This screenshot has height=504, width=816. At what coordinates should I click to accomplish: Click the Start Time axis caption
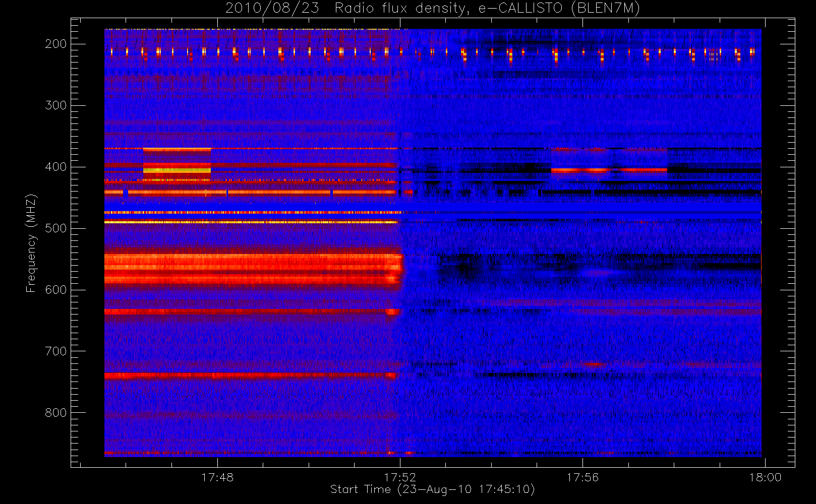click(x=432, y=489)
